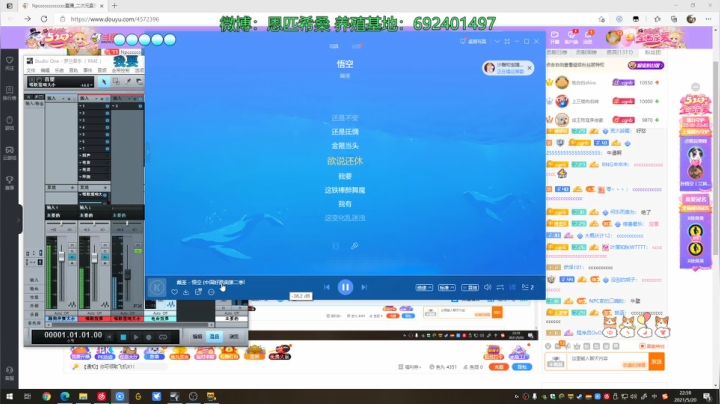Open the more options icon beside share
Image resolution: width=720 pixels, height=404 pixels.
click(x=211, y=292)
